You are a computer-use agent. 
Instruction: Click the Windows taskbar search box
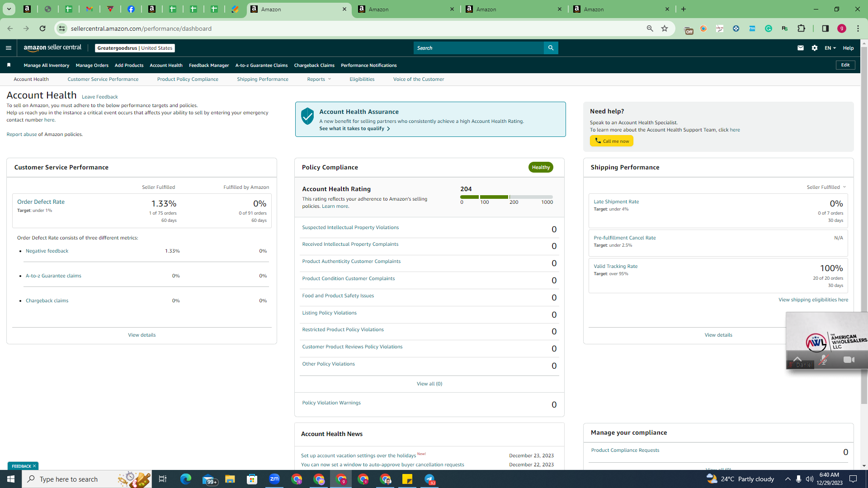(86, 479)
